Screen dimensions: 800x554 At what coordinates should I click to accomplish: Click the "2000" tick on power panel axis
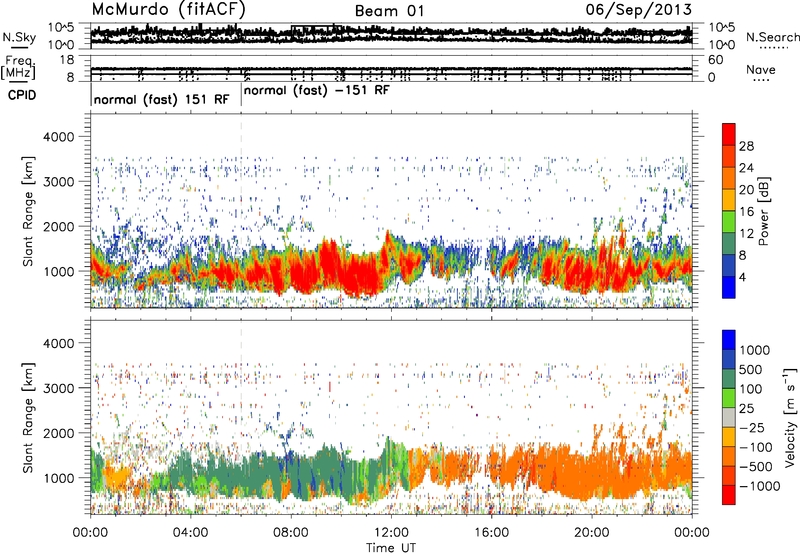click(58, 226)
